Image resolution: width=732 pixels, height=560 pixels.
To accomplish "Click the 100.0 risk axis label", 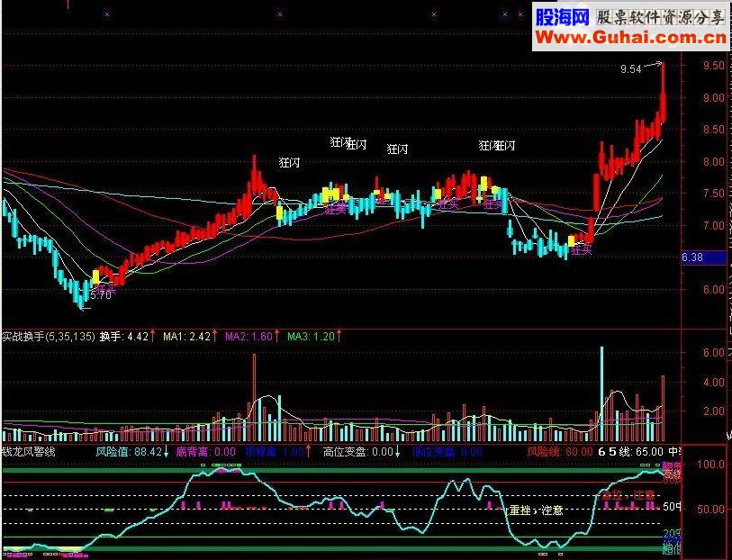I will pyautogui.click(x=710, y=465).
